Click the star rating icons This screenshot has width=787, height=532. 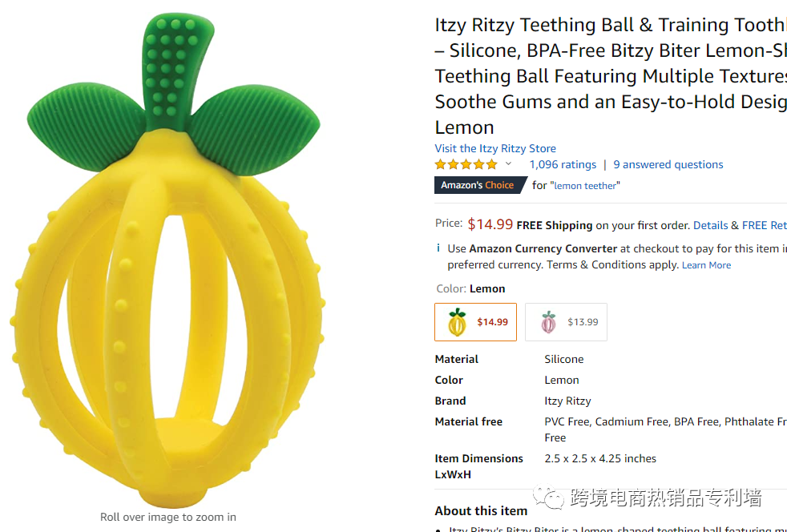(x=466, y=164)
